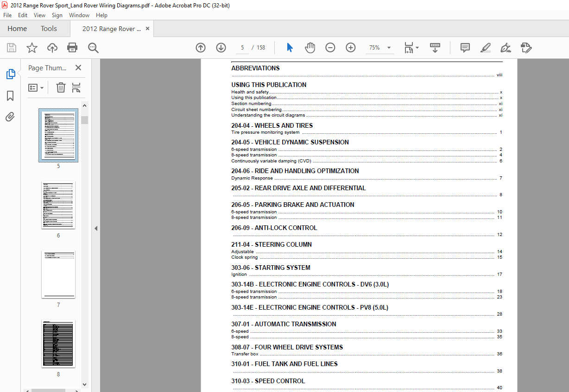Click the 310-01 FUEL TANK AND FUEL LINES heading
The image size is (569, 392).
click(x=284, y=364)
